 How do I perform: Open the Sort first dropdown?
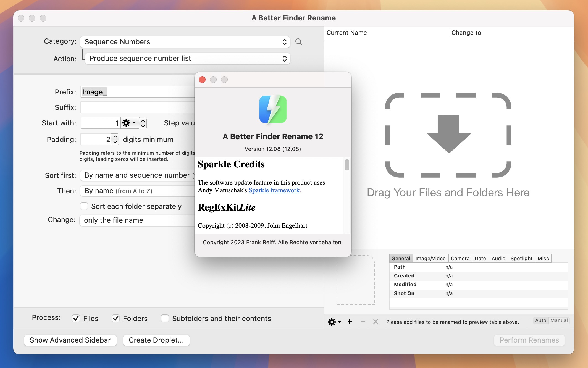click(137, 175)
